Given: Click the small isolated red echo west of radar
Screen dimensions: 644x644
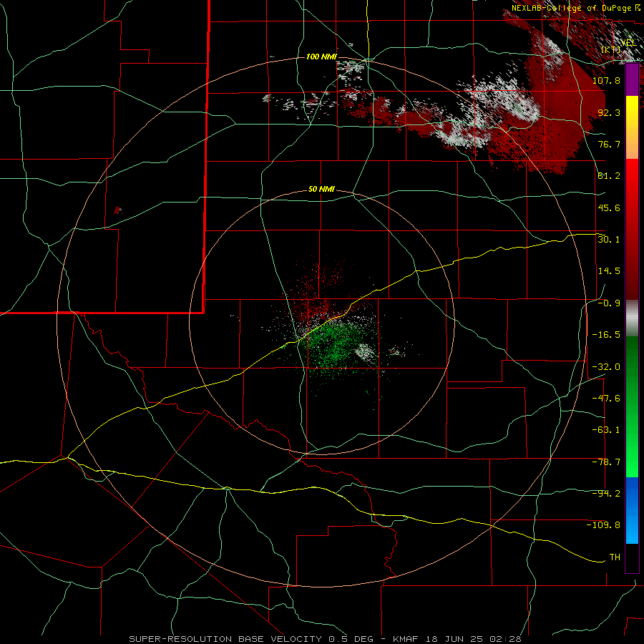Looking at the screenshot, I should point(118,210).
